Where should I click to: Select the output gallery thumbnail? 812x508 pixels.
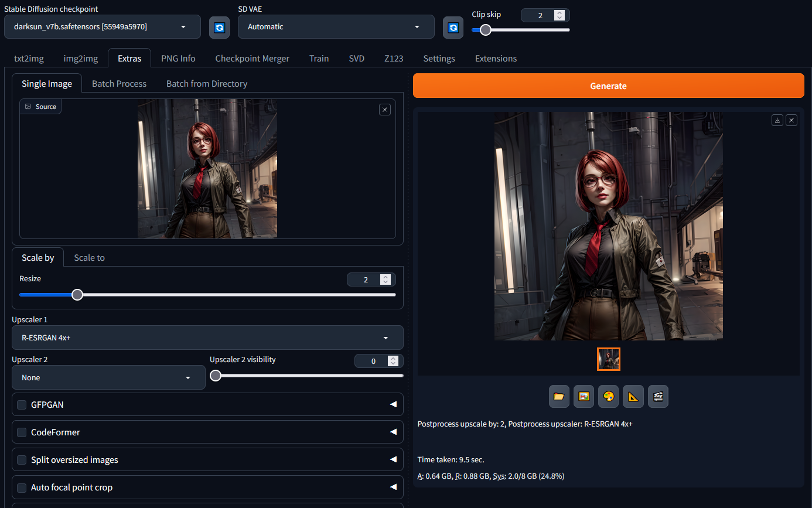[x=609, y=359]
